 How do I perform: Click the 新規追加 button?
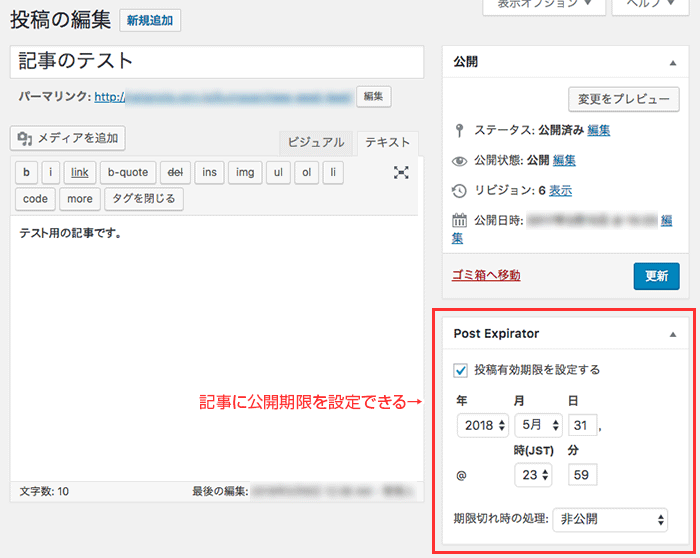[x=150, y=21]
